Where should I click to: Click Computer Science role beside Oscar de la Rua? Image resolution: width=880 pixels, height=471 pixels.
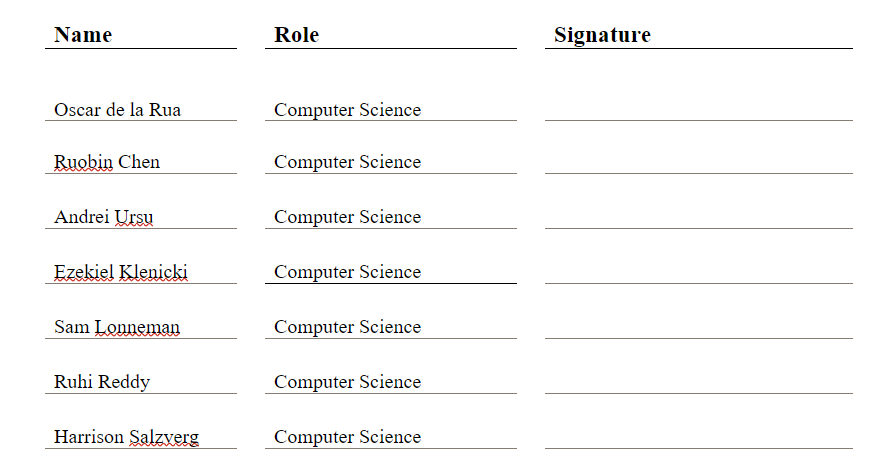coord(347,110)
